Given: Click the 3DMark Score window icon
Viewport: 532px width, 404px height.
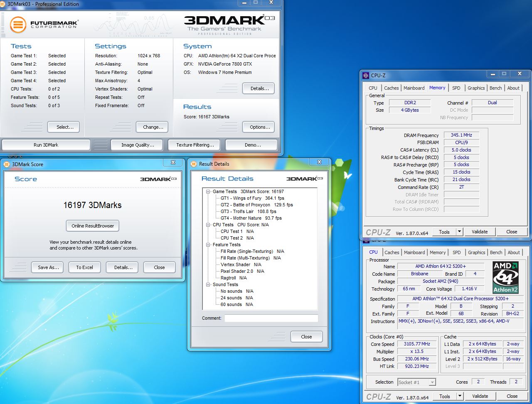Looking at the screenshot, I should click(7, 164).
